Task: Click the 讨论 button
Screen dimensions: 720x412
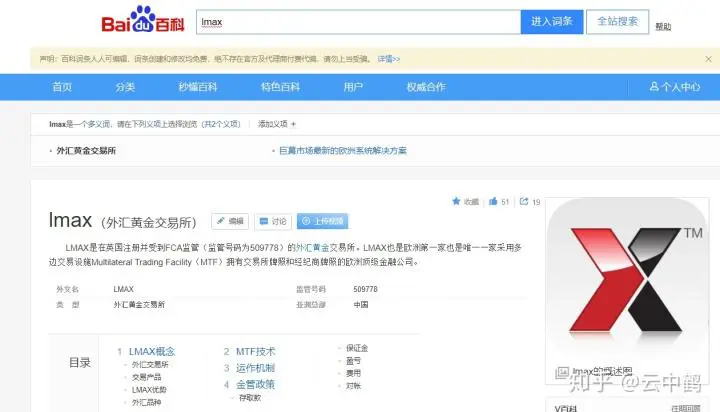Action: pyautogui.click(x=273, y=221)
